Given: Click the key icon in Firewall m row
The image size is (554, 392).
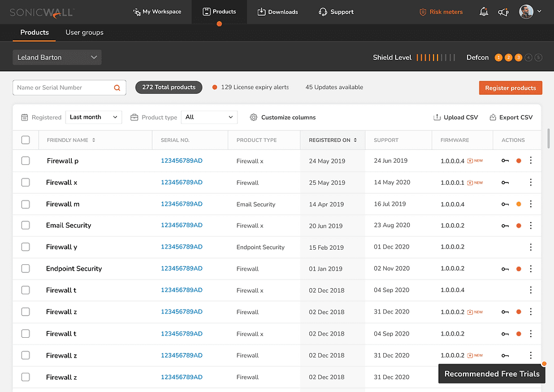Looking at the screenshot, I should coord(505,204).
